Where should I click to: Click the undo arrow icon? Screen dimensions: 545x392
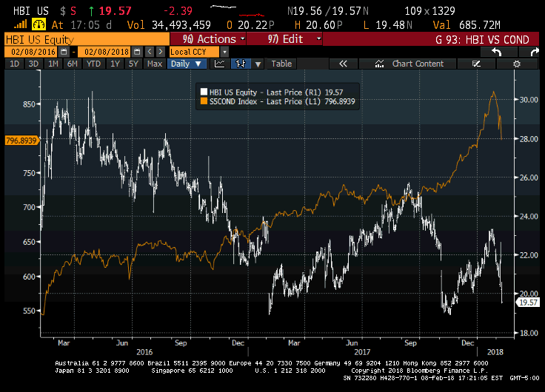click(x=497, y=52)
